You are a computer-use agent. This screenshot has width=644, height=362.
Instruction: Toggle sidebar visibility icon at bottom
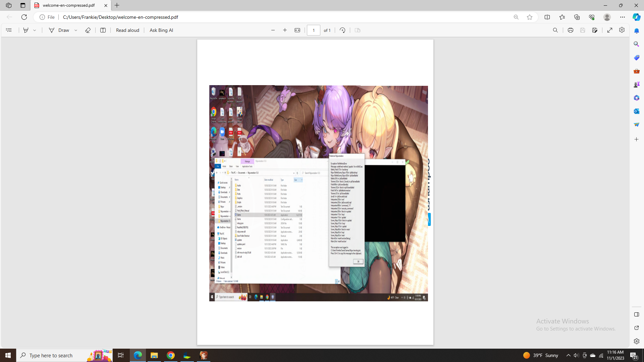click(x=636, y=314)
